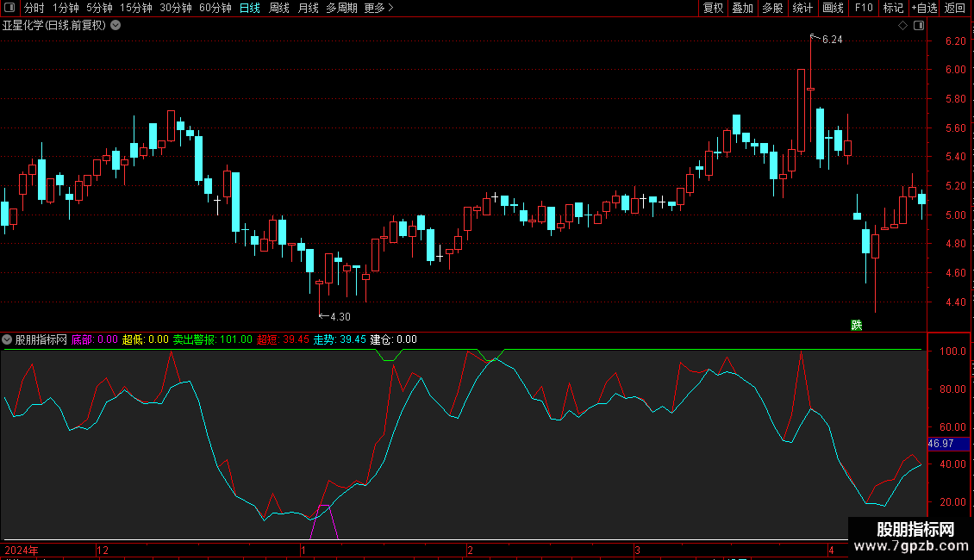Click the sidebar panel icon at top-left

click(9, 8)
